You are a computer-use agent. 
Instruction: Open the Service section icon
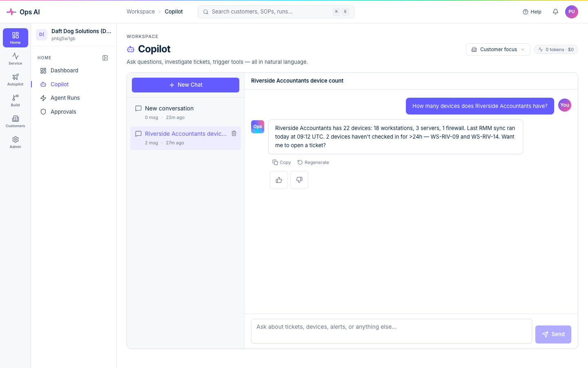(16, 58)
